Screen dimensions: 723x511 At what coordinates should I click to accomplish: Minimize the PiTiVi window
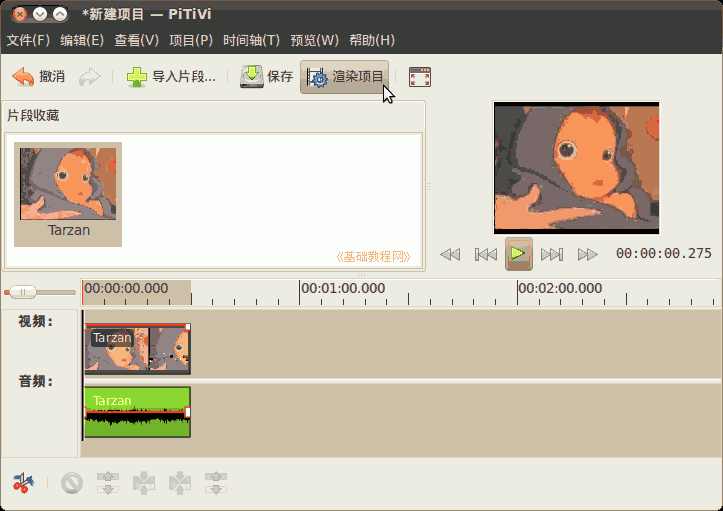pos(40,14)
